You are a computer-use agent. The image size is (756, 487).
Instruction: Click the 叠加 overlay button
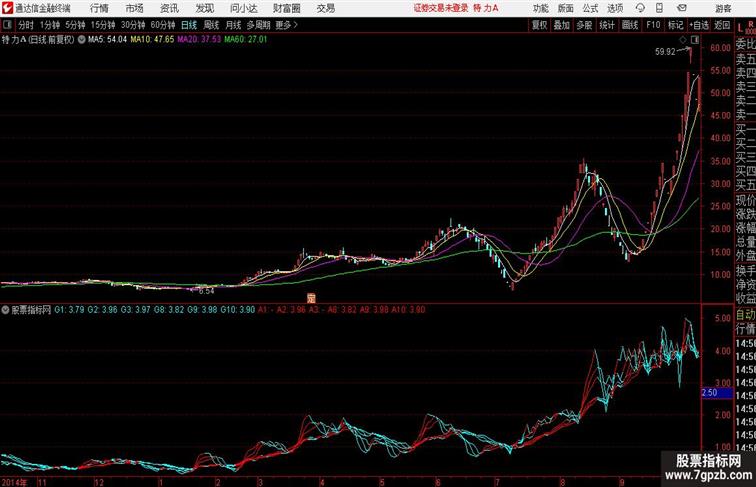(561, 25)
